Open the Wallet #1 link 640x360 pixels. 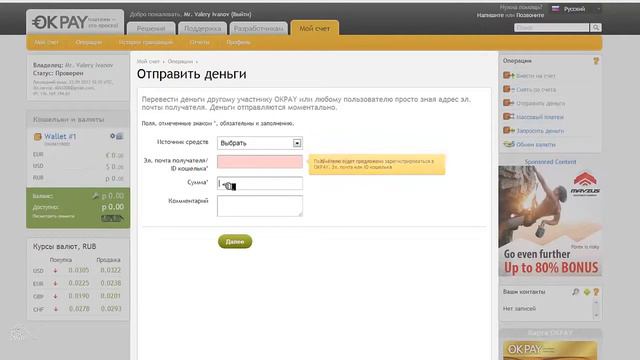pos(60,136)
